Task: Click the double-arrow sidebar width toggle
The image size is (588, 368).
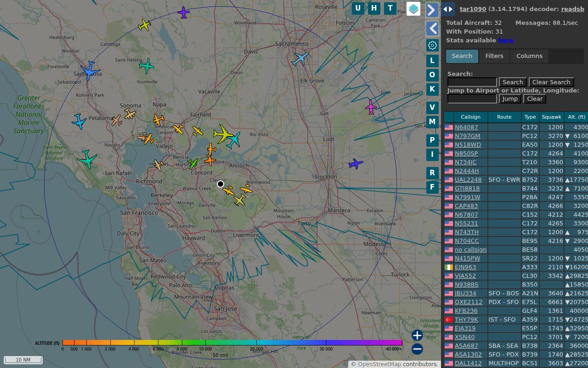Action: pyautogui.click(x=448, y=9)
